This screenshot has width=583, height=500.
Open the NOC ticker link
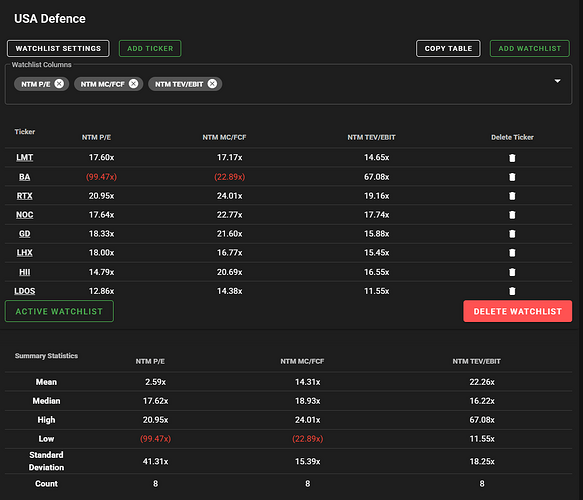coord(25,215)
